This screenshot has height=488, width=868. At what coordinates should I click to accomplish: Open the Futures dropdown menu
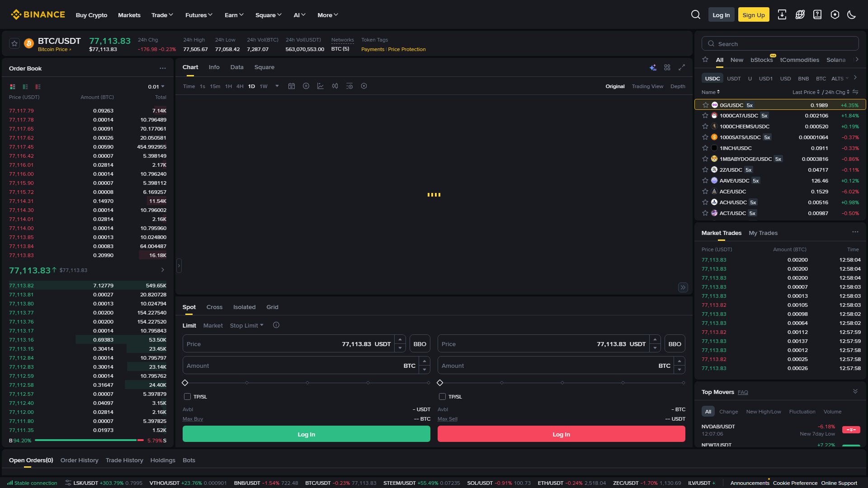(x=198, y=15)
